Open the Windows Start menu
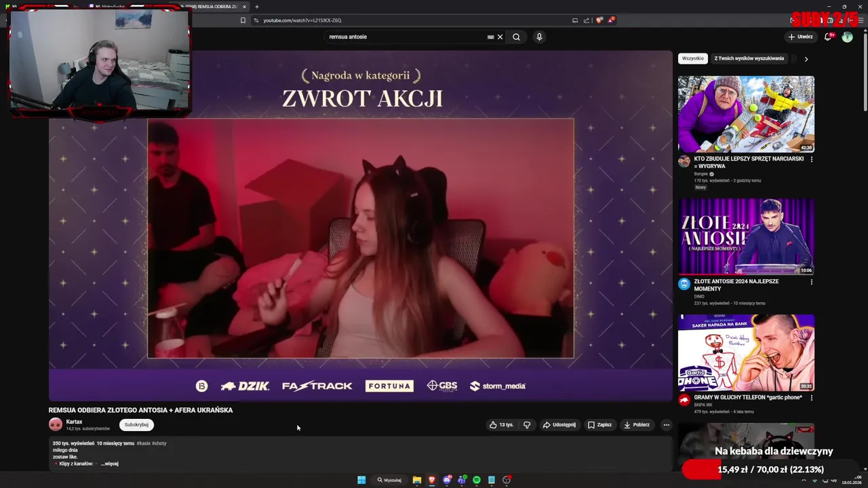 [x=361, y=480]
